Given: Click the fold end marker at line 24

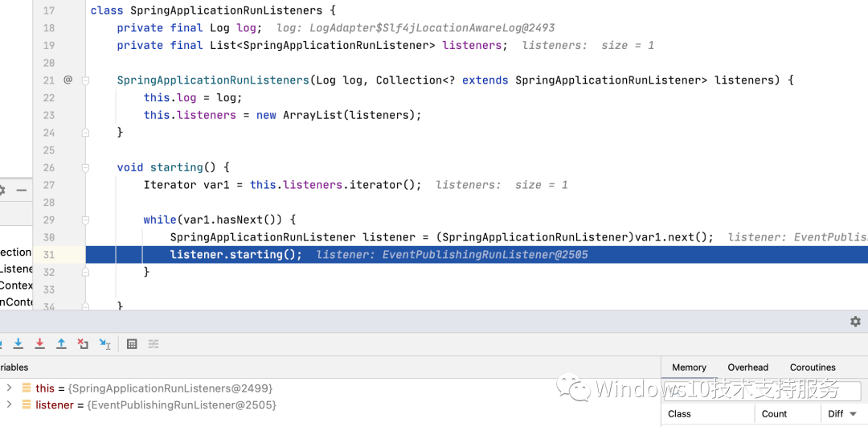Looking at the screenshot, I should [85, 133].
